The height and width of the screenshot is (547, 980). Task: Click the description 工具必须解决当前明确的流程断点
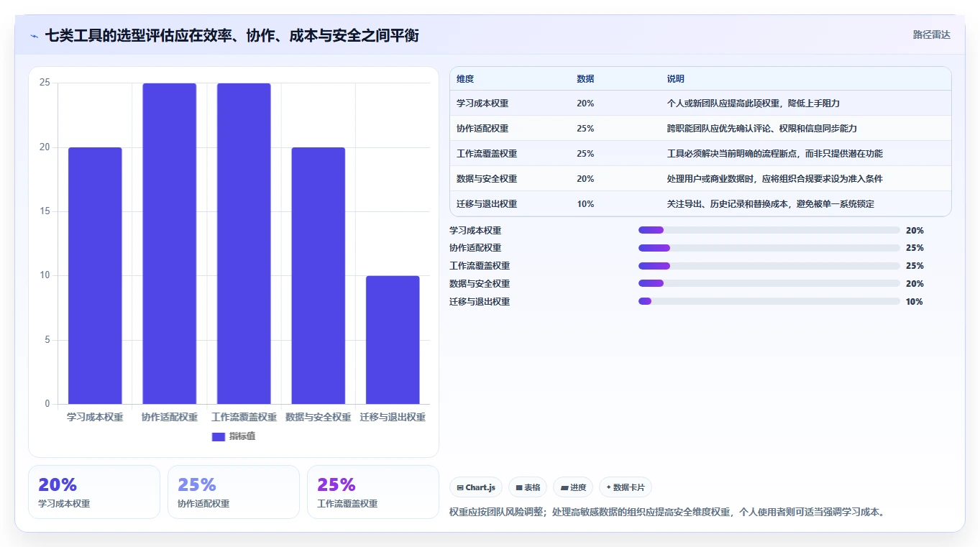click(775, 154)
